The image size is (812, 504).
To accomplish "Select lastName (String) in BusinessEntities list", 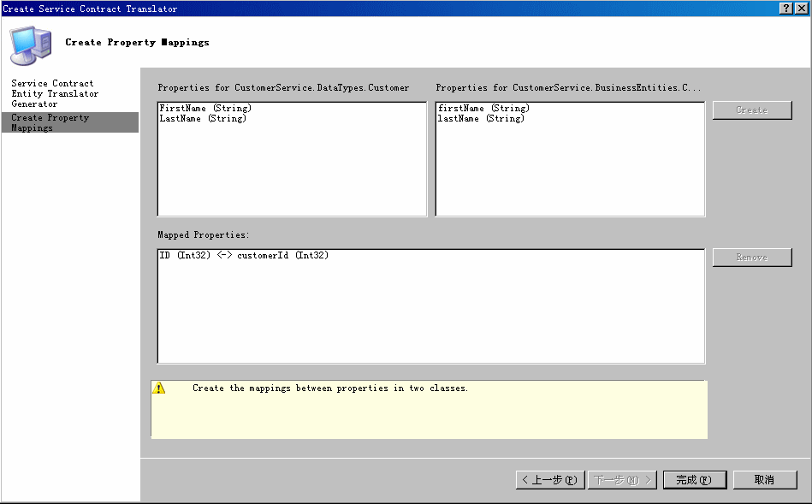I will pos(481,119).
